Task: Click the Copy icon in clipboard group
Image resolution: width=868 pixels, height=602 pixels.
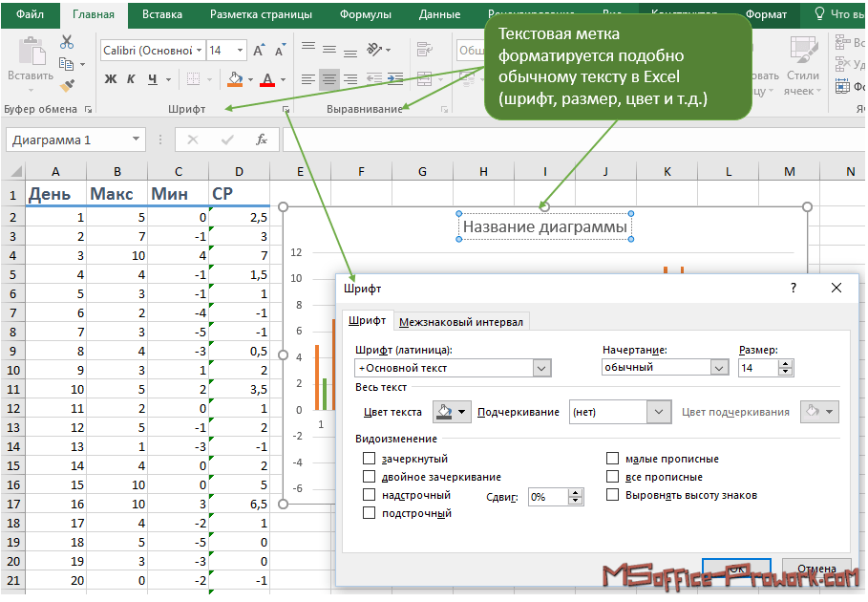Action: (67, 64)
